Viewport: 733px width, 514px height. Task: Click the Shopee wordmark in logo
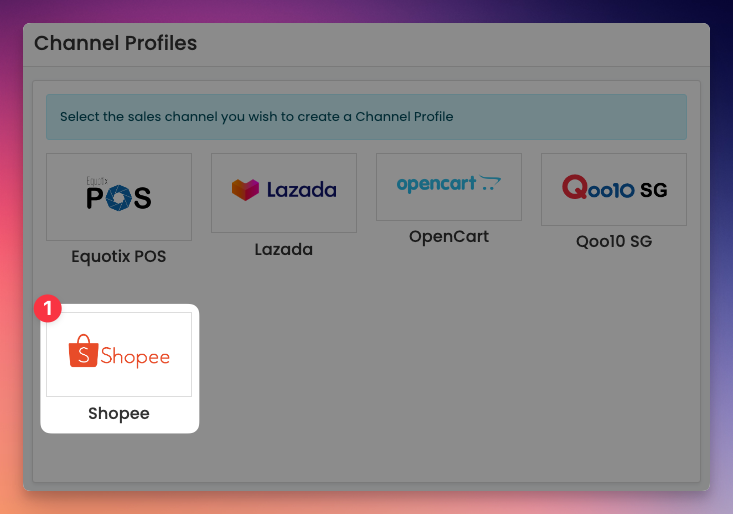pos(136,356)
